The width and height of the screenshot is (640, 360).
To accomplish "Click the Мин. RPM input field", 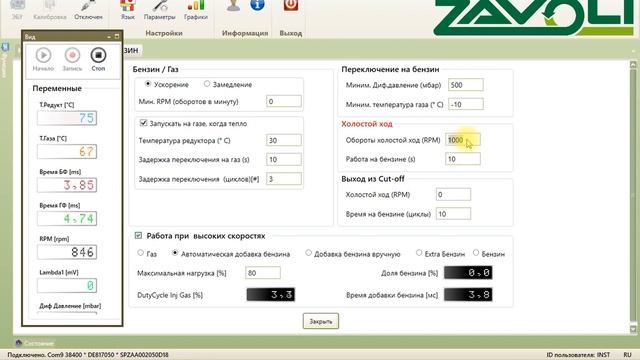I will (x=284, y=101).
